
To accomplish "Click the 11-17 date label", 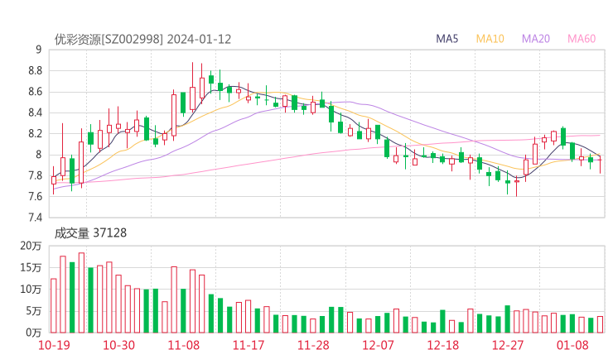I will pos(249,345).
